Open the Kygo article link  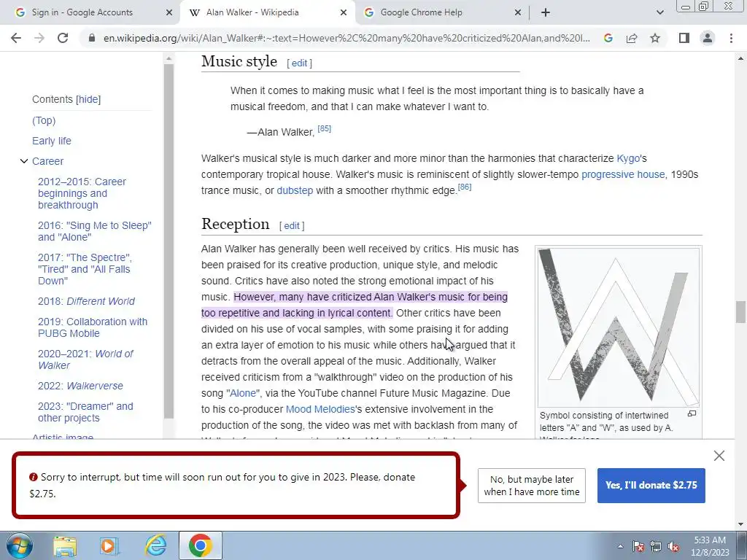tap(628, 158)
